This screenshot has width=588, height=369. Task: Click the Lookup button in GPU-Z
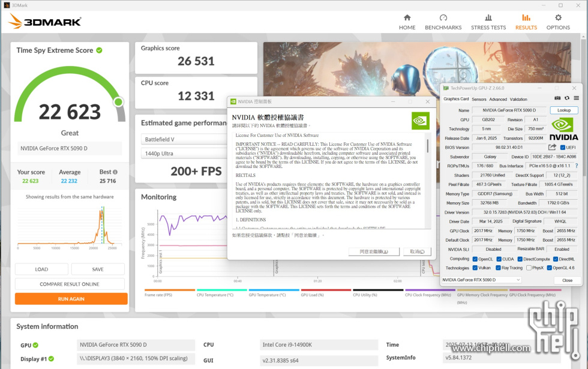pyautogui.click(x=564, y=110)
